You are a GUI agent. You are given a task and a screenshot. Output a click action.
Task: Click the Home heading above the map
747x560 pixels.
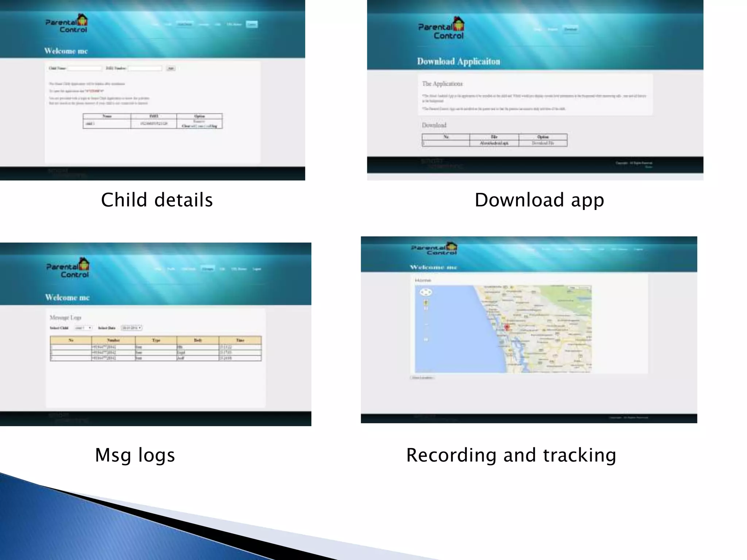click(423, 280)
